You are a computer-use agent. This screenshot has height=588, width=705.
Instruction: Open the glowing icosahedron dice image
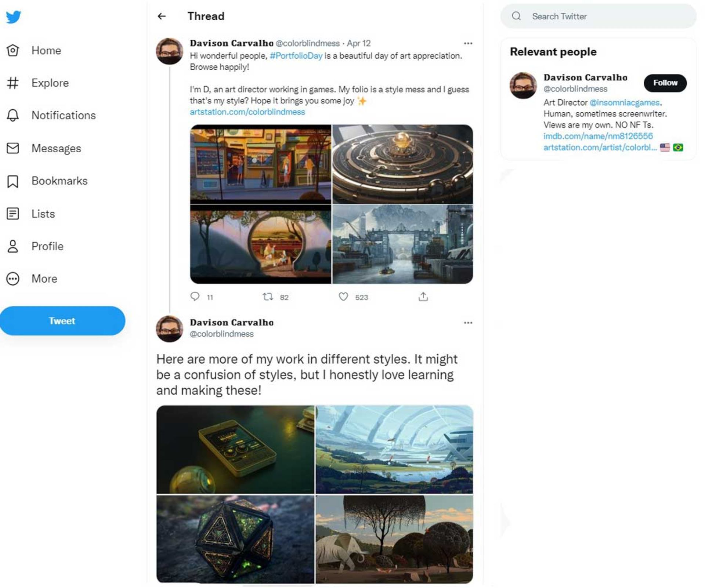[x=235, y=539]
